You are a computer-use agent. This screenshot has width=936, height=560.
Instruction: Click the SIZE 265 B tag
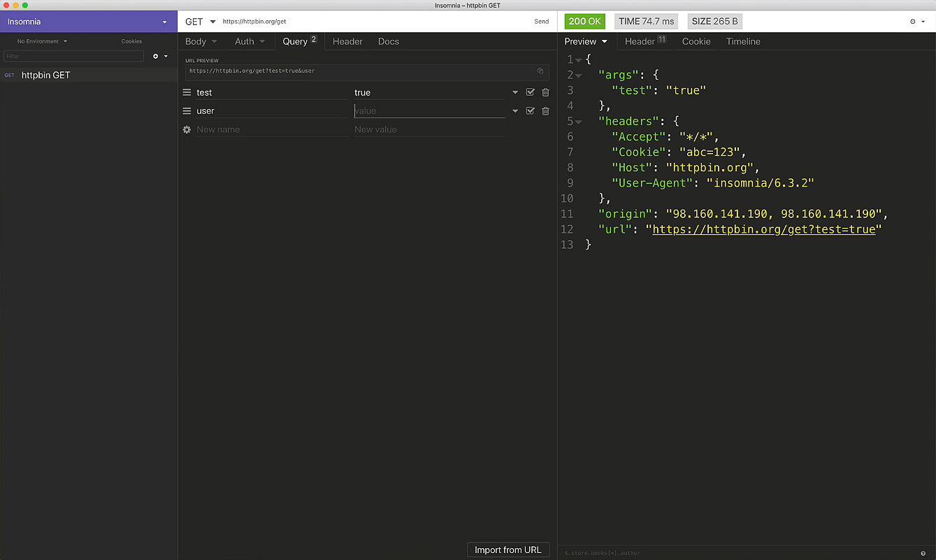click(x=714, y=22)
